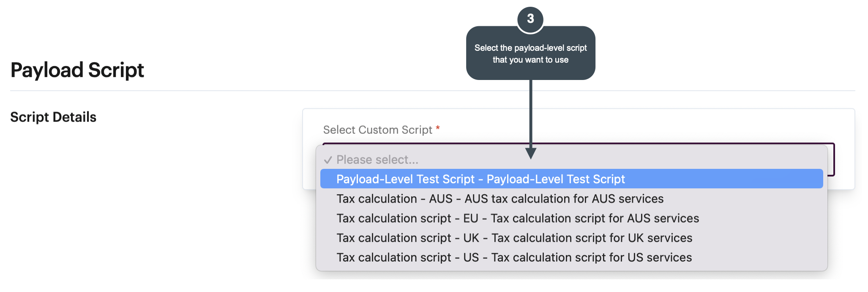The image size is (868, 292).
Task: Click the 'Script Details' section label
Action: [x=53, y=117]
